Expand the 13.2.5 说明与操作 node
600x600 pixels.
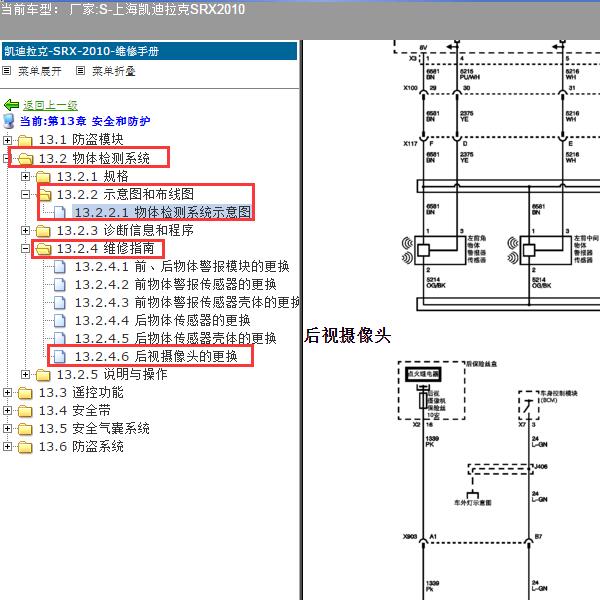25,374
